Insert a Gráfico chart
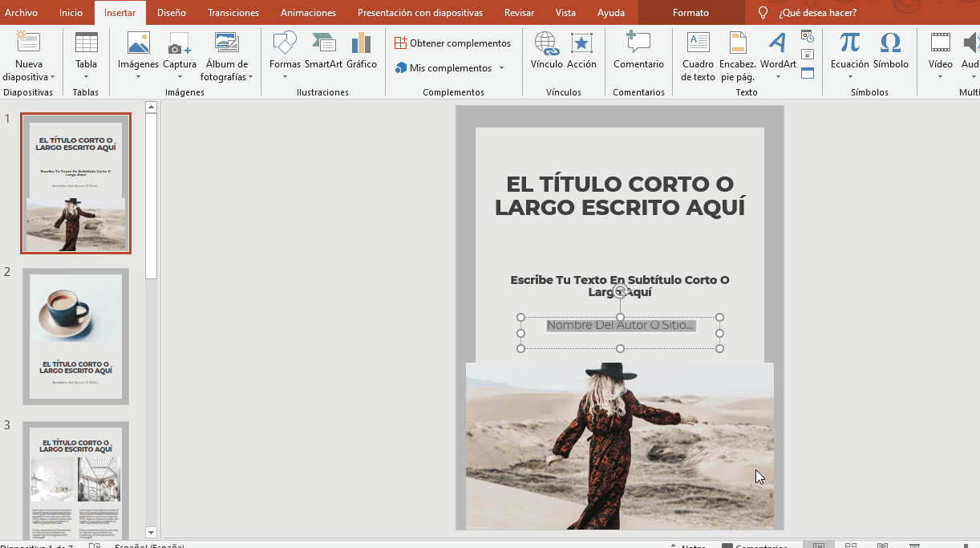The width and height of the screenshot is (980, 548). [x=362, y=50]
